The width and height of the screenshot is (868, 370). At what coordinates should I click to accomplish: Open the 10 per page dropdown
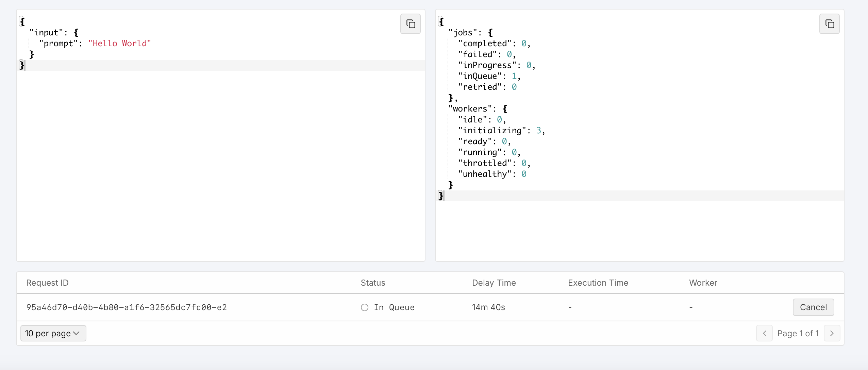pos(53,333)
